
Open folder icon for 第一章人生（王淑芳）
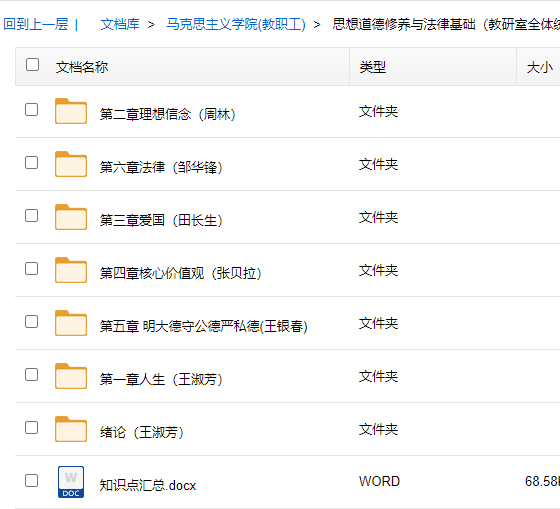click(x=71, y=376)
